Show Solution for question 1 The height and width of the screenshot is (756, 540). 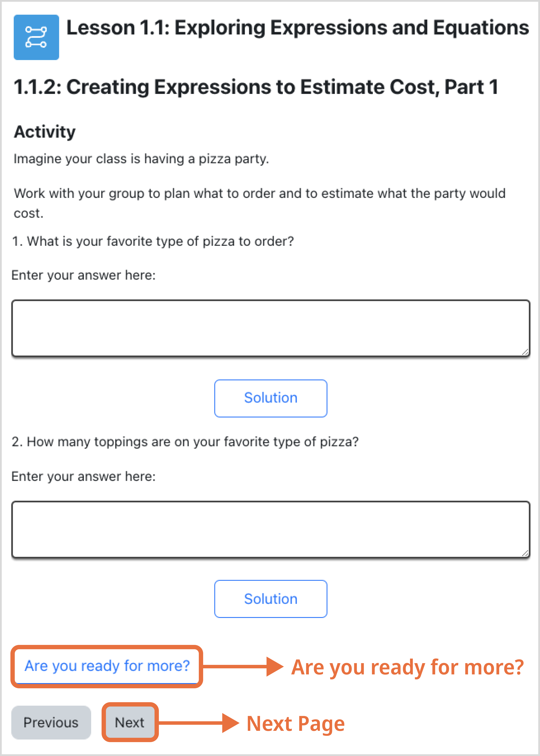[x=271, y=398]
